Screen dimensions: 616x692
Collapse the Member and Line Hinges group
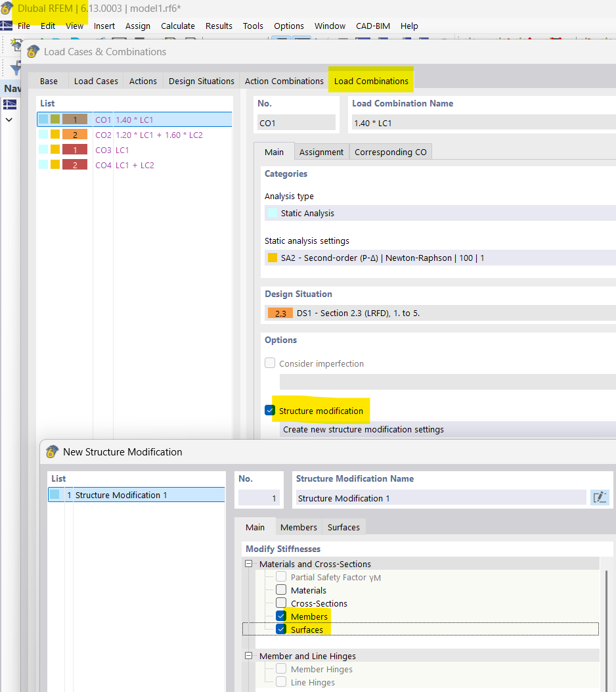[249, 656]
